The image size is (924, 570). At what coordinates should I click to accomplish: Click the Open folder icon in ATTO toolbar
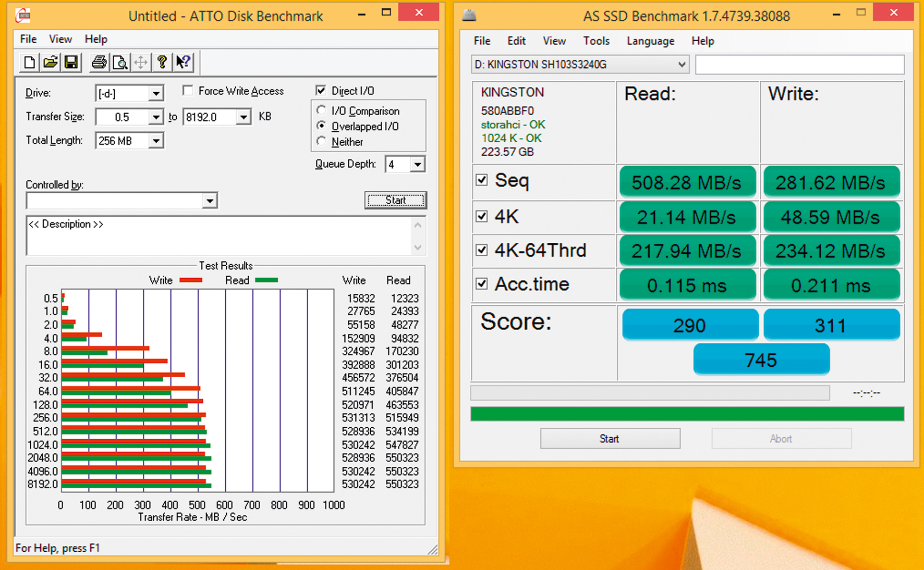coord(51,63)
